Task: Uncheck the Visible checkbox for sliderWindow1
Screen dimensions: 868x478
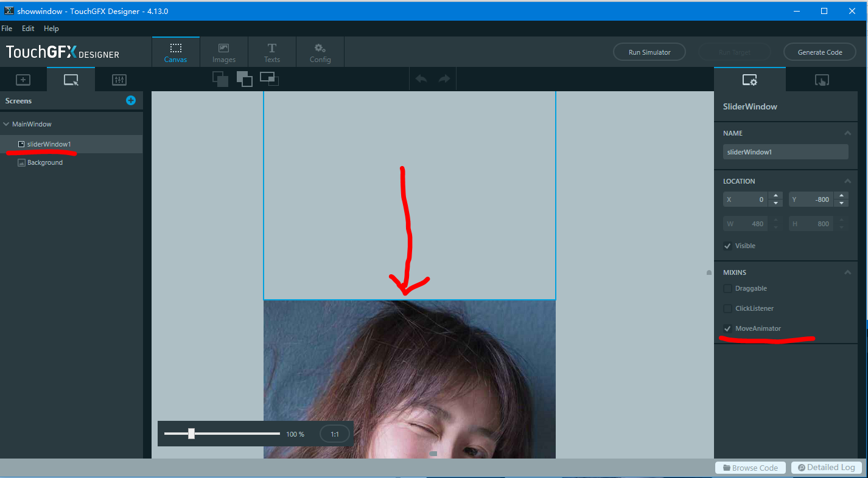Action: tap(727, 246)
